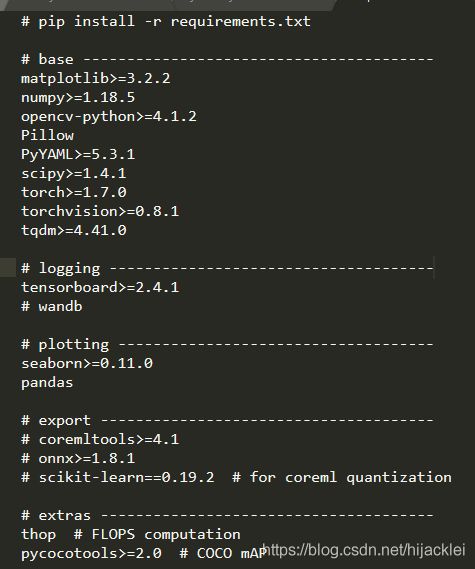Open the blog.csdn.net/hijacklei watermark link
Image resolution: width=475 pixels, height=569 pixels.
point(364,550)
